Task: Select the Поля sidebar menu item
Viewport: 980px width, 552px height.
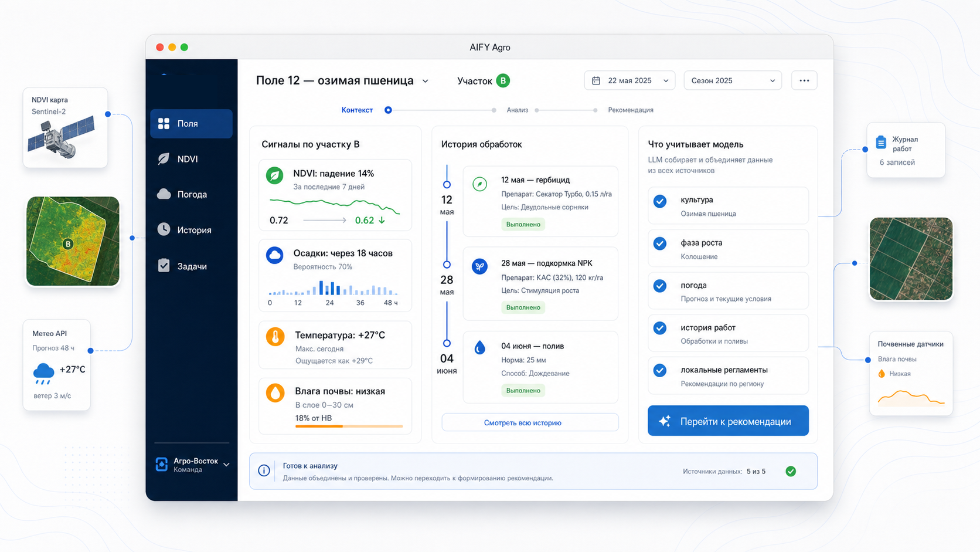Action: click(192, 124)
